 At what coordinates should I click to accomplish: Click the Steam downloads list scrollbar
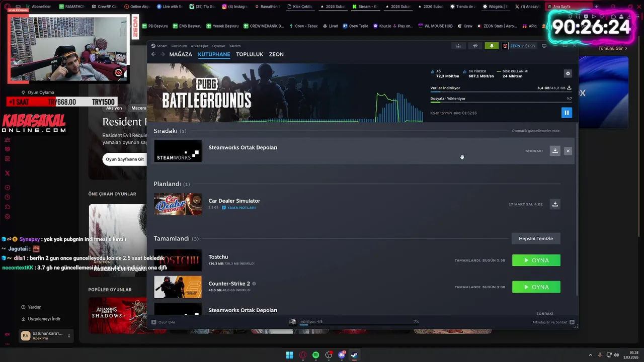(x=577, y=209)
